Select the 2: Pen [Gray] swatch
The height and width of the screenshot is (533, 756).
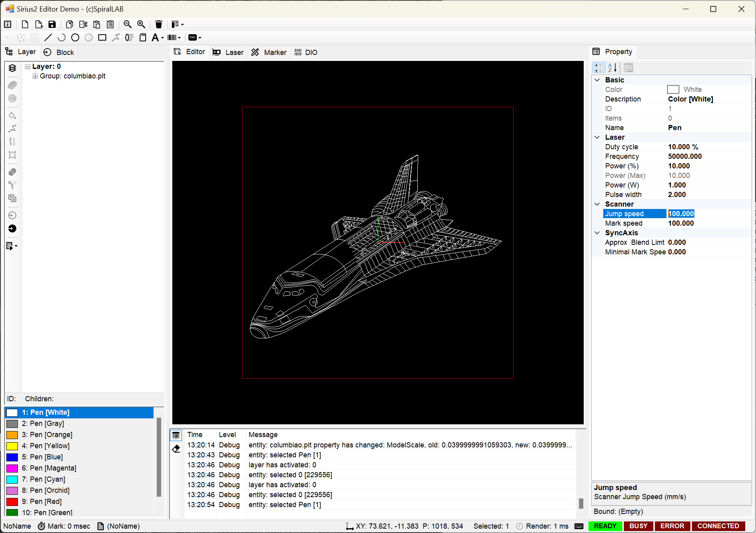12,424
